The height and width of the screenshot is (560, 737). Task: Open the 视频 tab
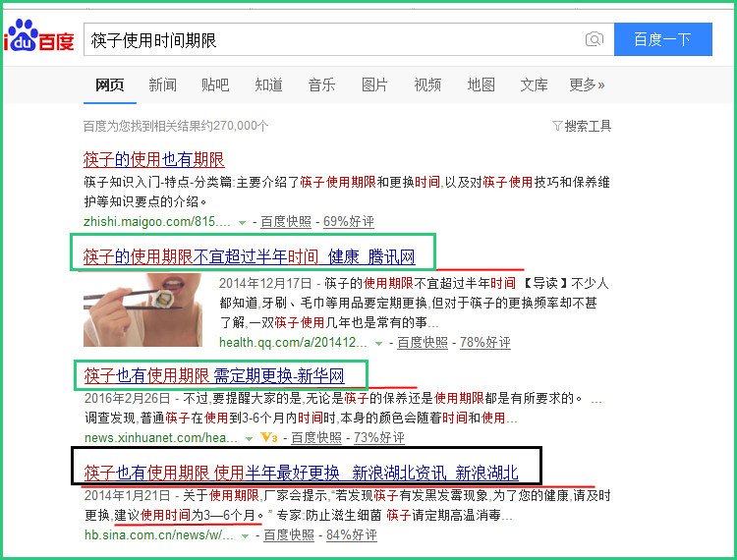[x=427, y=84]
